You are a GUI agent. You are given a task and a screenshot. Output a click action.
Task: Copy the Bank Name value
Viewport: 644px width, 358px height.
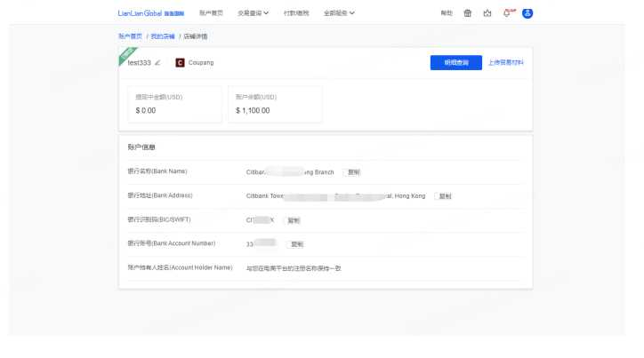pos(354,172)
